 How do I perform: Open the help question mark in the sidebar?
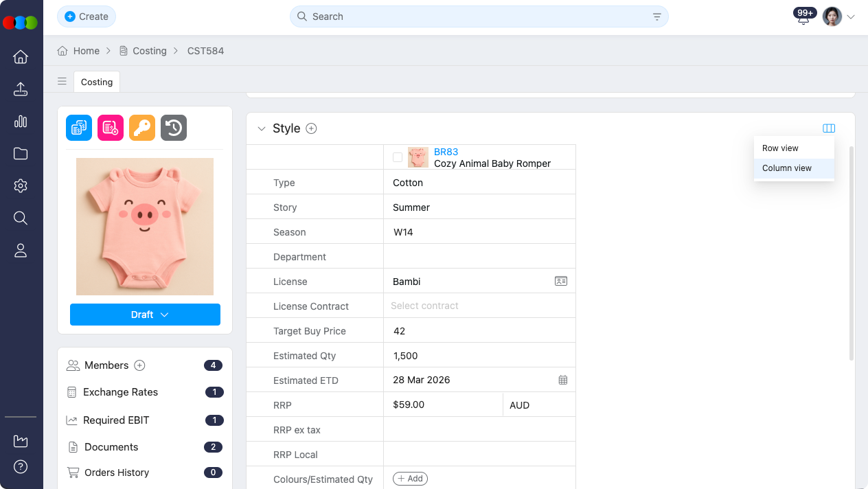click(21, 468)
